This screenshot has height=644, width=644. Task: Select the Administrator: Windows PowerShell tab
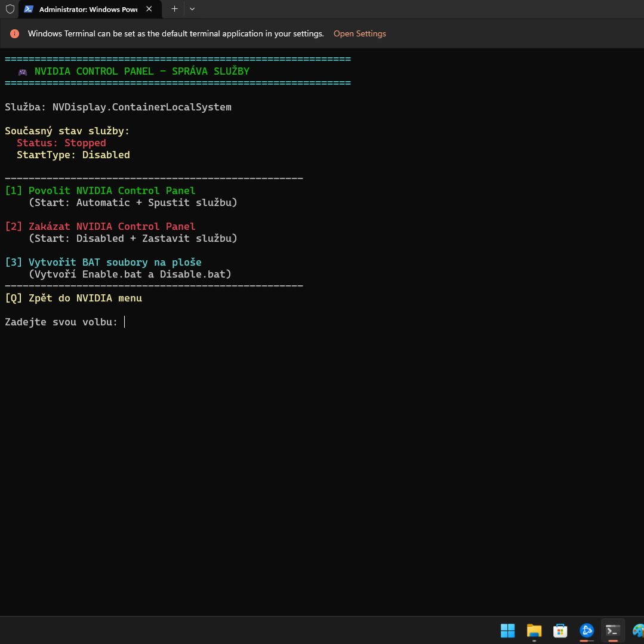88,9
